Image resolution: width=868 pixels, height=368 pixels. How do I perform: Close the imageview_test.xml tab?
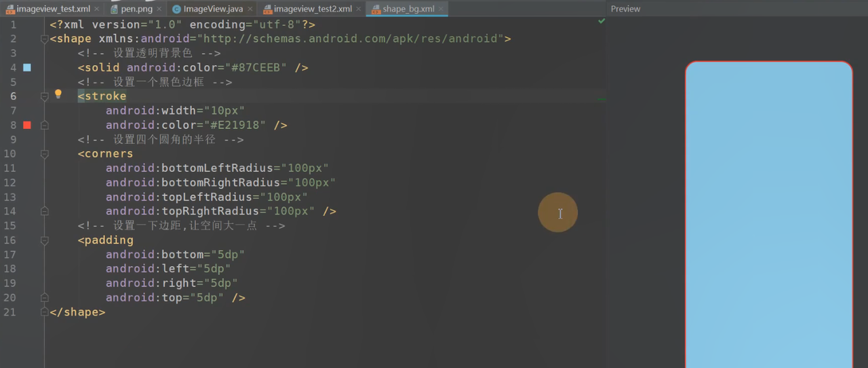pos(97,9)
